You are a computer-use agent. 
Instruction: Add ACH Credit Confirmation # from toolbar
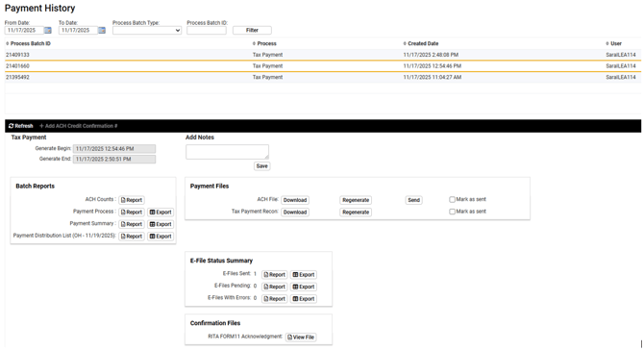[x=79, y=126]
